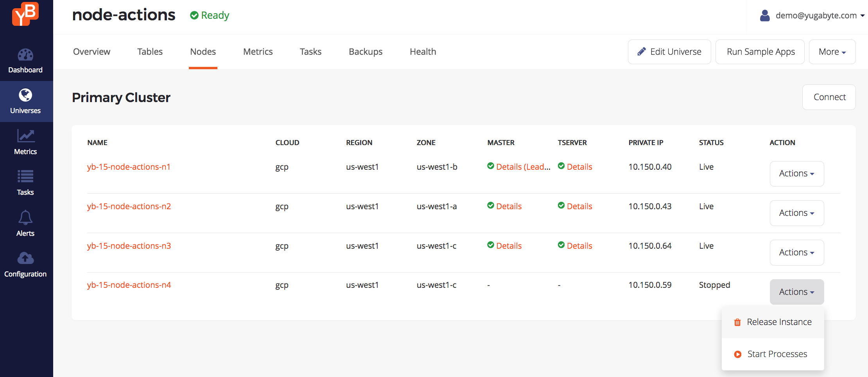Open node yb-15-node-actions-n1 link
Image resolution: width=868 pixels, height=377 pixels.
tap(129, 167)
